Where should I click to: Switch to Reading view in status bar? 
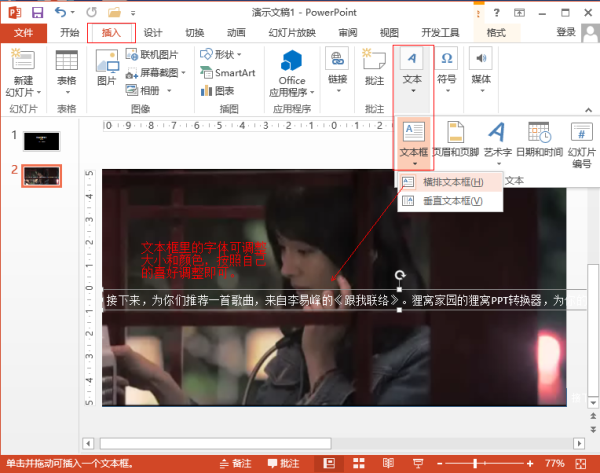(x=388, y=463)
